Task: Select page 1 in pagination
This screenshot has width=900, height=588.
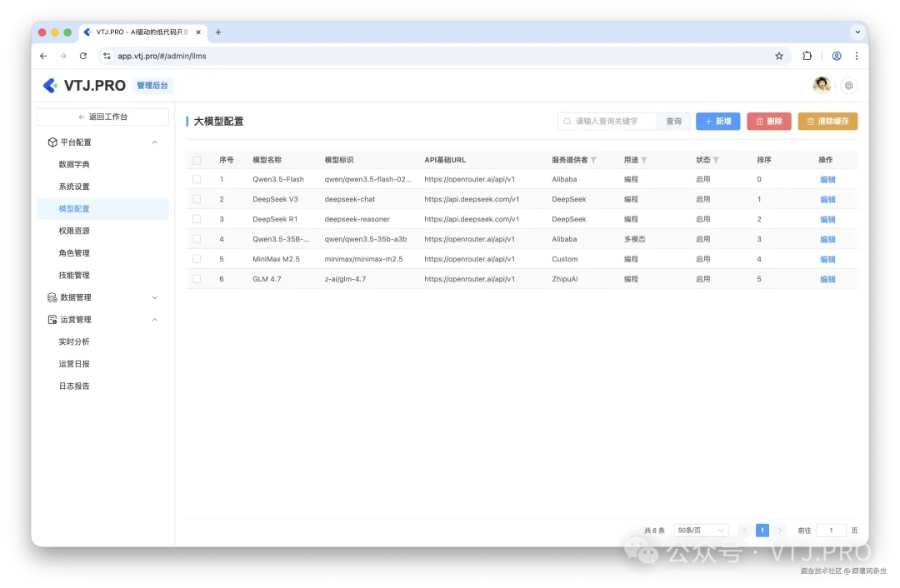Action: coord(762,530)
